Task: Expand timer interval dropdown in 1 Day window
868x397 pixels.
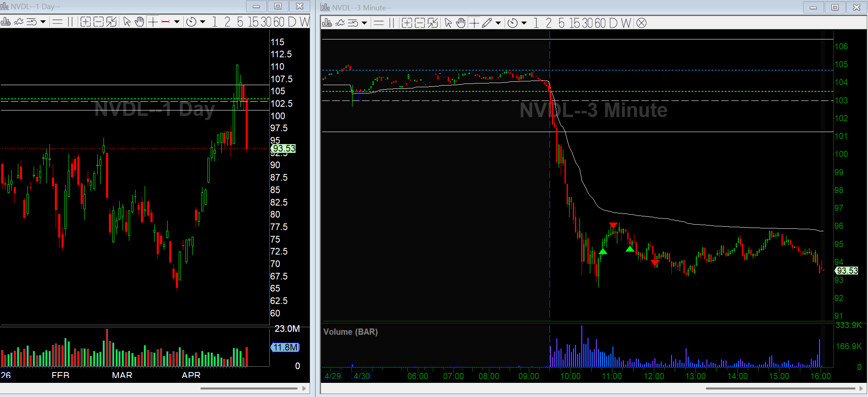Action: (203, 22)
